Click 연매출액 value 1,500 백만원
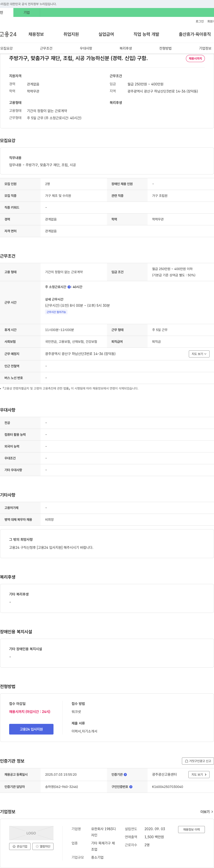The height and width of the screenshot is (868, 214). tap(154, 837)
